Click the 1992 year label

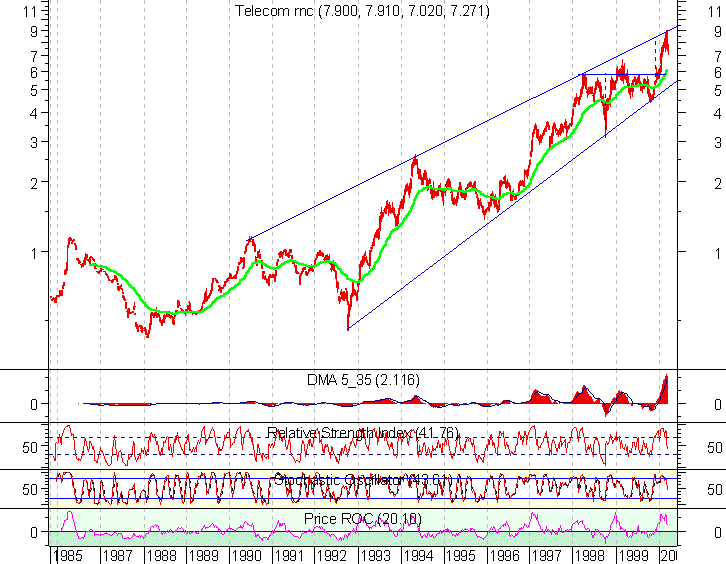(x=332, y=555)
